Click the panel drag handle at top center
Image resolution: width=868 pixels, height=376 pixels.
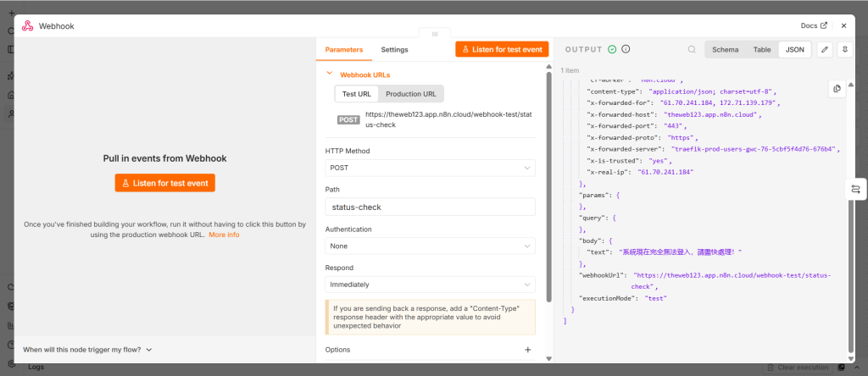point(435,34)
